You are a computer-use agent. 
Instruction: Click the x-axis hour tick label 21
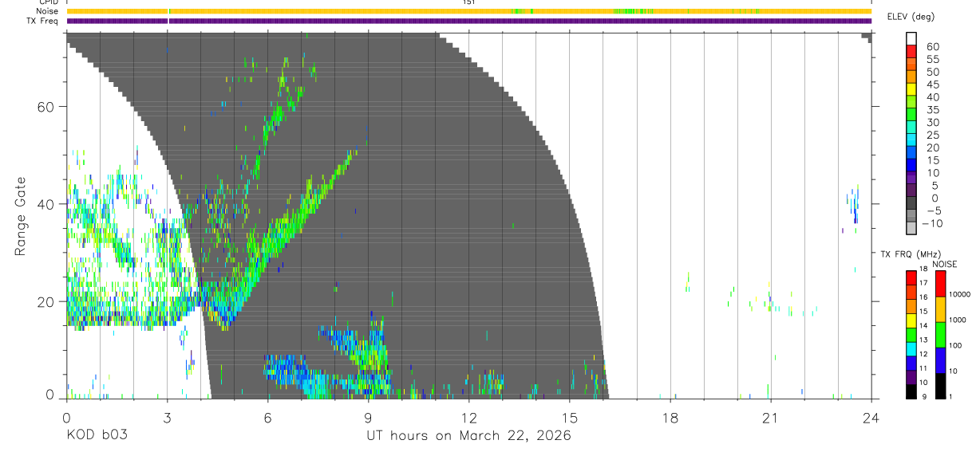(770, 418)
